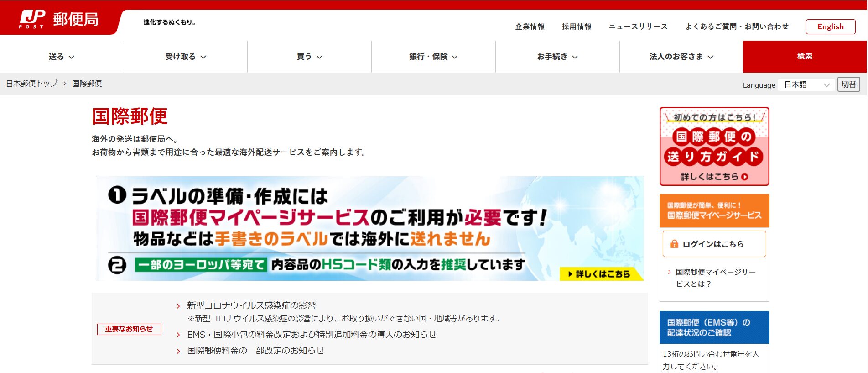Screen dimensions: 868x373
Task: Click the JP Post 郵便局 logo
Action: click(x=59, y=19)
